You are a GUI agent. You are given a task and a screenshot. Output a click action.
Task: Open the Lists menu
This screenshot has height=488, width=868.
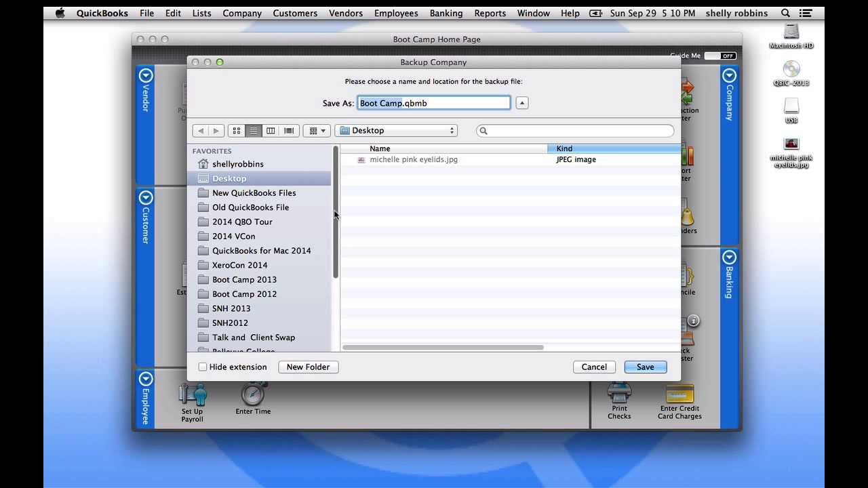pyautogui.click(x=201, y=13)
